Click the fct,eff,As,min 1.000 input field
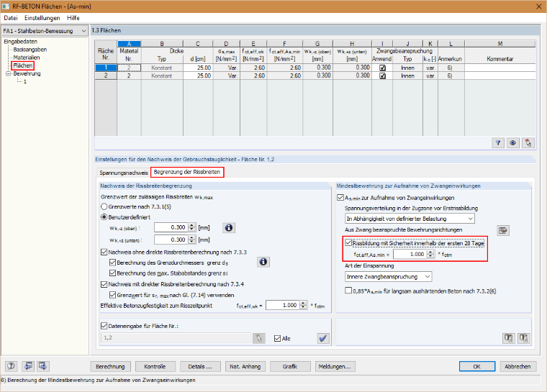 410,254
